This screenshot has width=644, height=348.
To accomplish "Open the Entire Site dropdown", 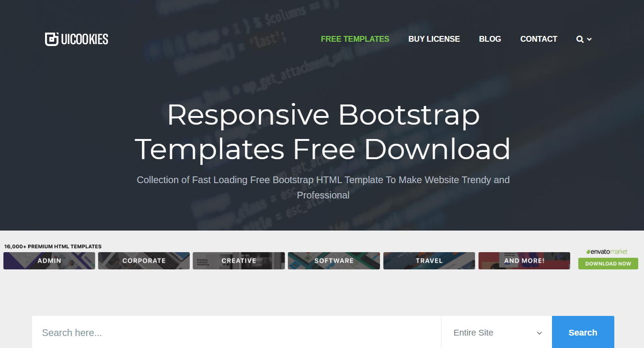I will click(x=497, y=333).
